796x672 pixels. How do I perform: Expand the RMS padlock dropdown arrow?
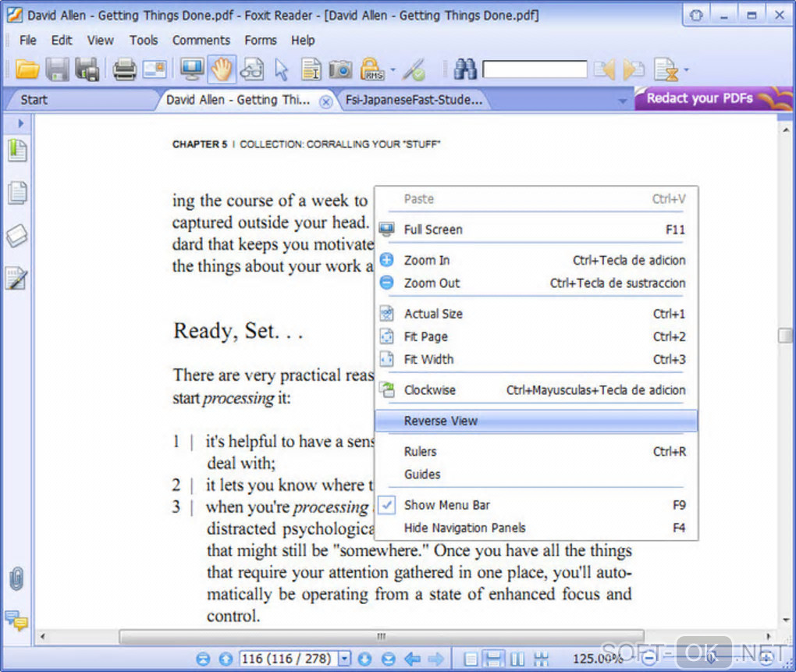tap(393, 69)
